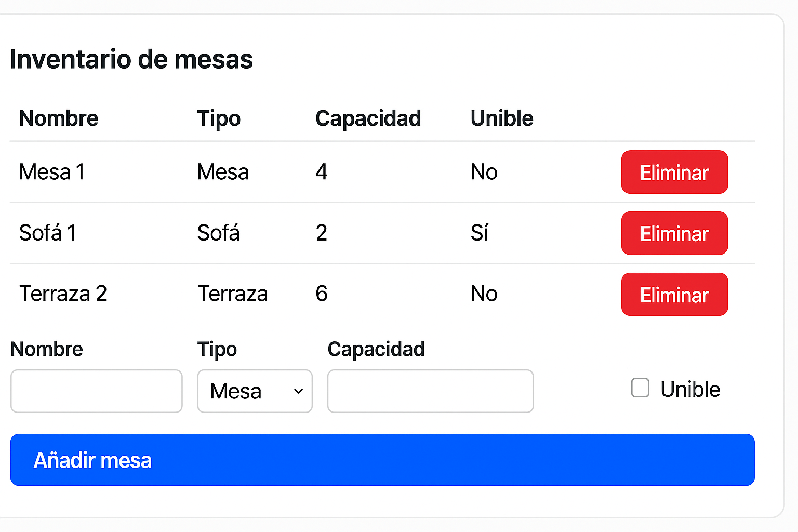Image resolution: width=798 pixels, height=532 pixels.
Task: Toggle the Unible checkbox
Action: 640,388
